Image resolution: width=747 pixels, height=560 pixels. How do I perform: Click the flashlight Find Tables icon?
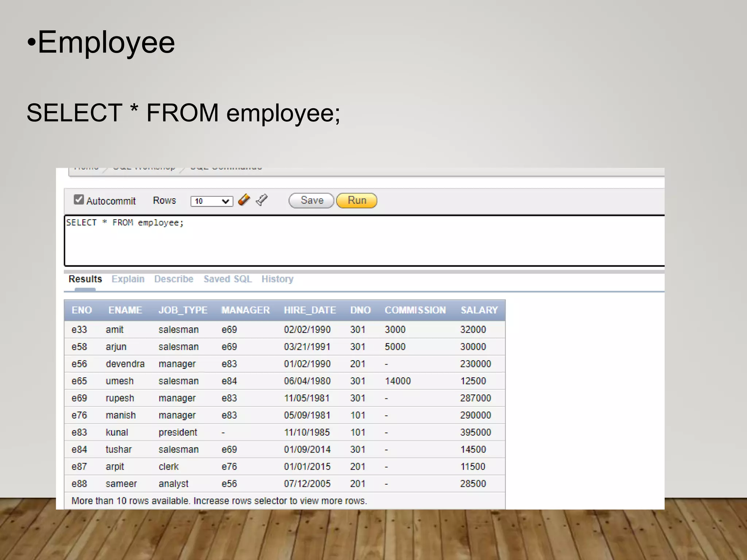[x=262, y=200]
